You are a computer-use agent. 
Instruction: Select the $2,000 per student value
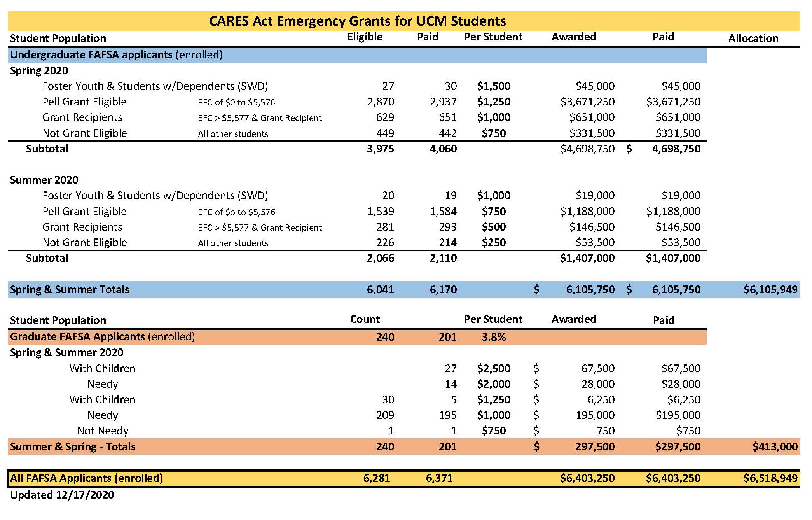pos(494,384)
